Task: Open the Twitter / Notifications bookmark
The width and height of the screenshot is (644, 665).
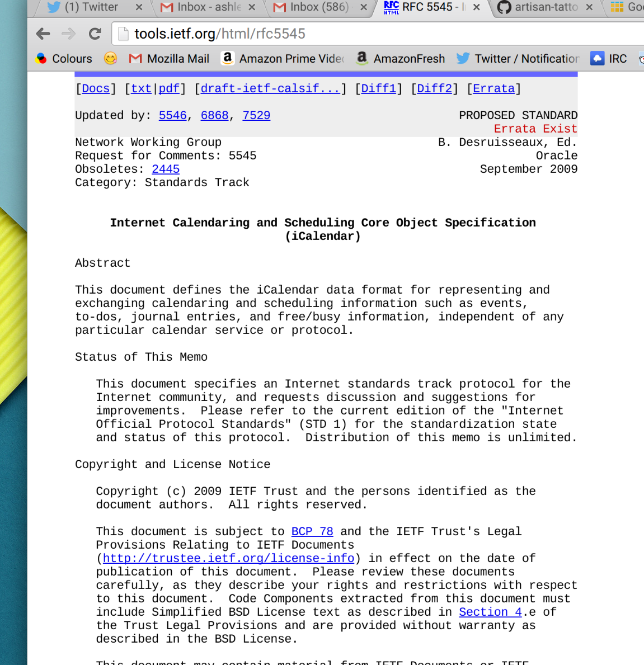Action: pos(518,59)
